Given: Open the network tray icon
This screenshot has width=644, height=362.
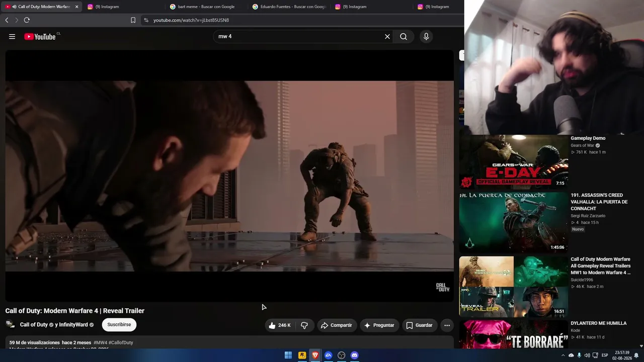Looking at the screenshot, I should [x=595, y=355].
